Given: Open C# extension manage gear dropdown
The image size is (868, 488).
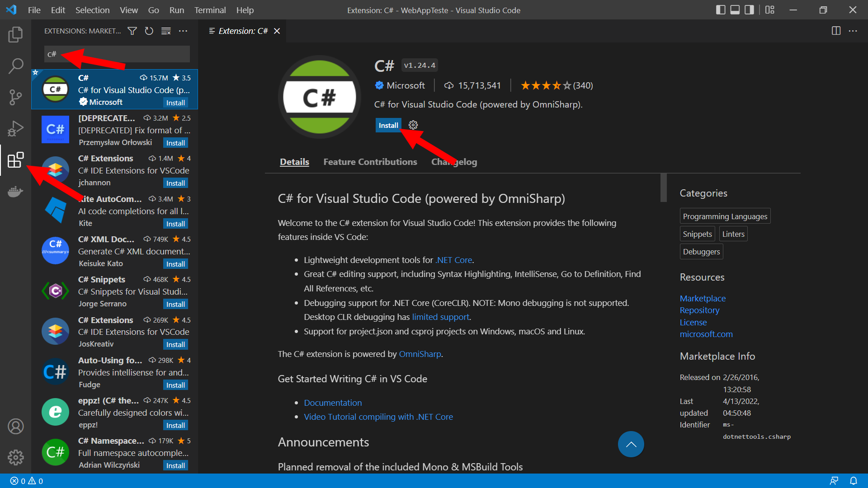Looking at the screenshot, I should tap(413, 125).
